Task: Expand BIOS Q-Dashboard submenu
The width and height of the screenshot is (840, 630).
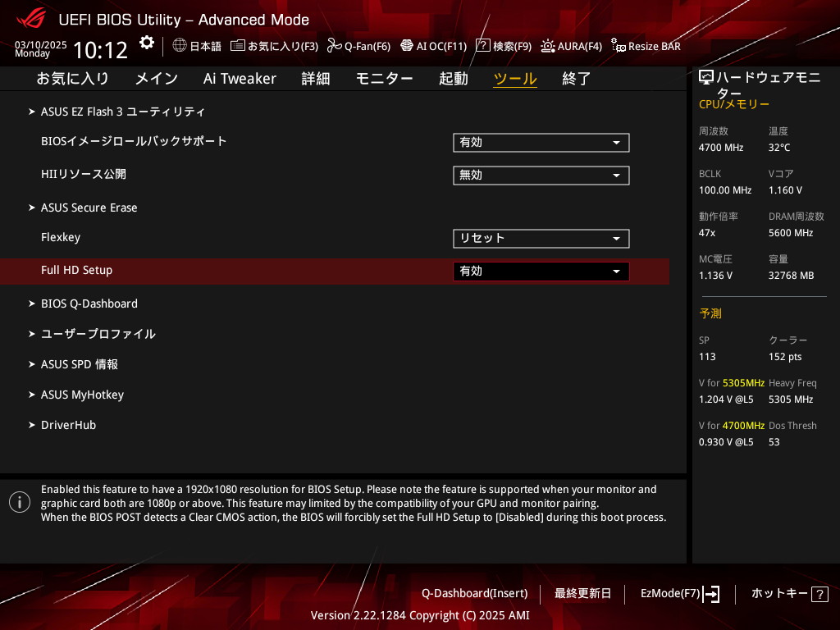Action: click(89, 304)
